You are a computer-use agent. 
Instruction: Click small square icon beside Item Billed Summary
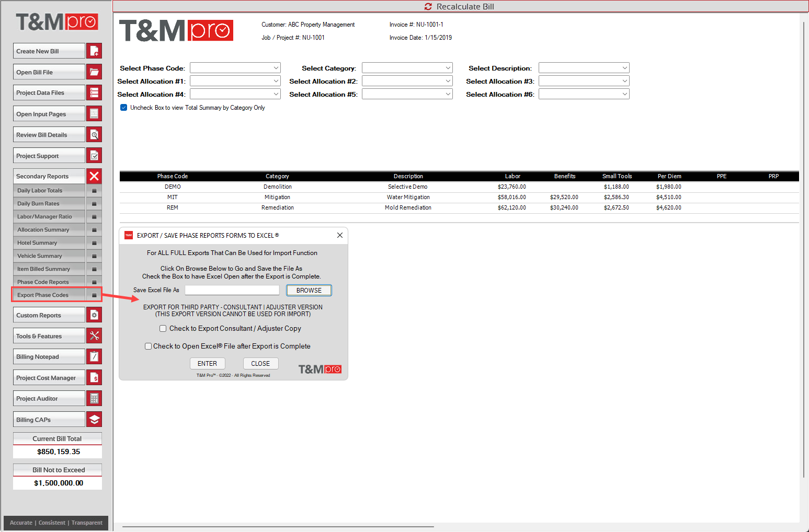94,269
